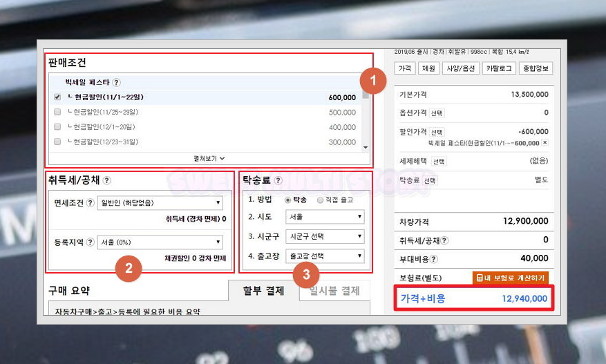This screenshot has width=606, height=364.
Task: Uncheck 현금할인(11/1~22일) 600,000 checkbox
Action: (x=57, y=97)
